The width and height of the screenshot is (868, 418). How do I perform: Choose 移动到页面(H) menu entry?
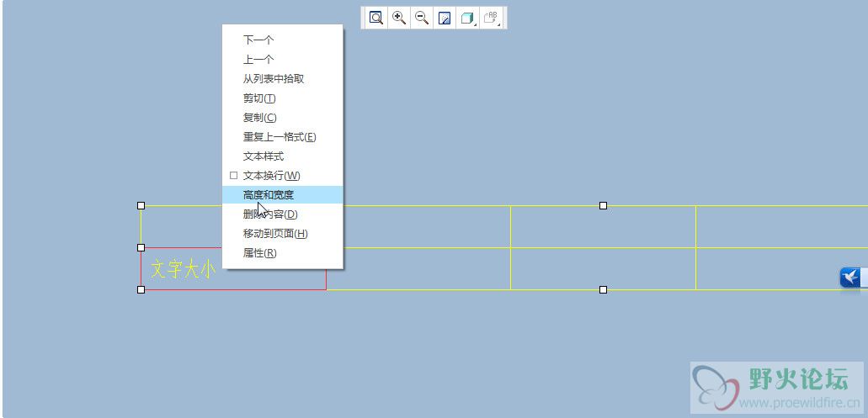point(282,233)
